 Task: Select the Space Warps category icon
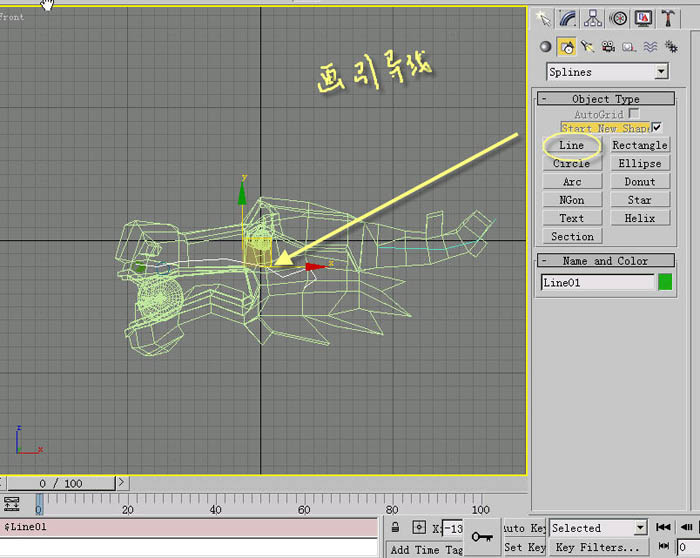[x=650, y=46]
